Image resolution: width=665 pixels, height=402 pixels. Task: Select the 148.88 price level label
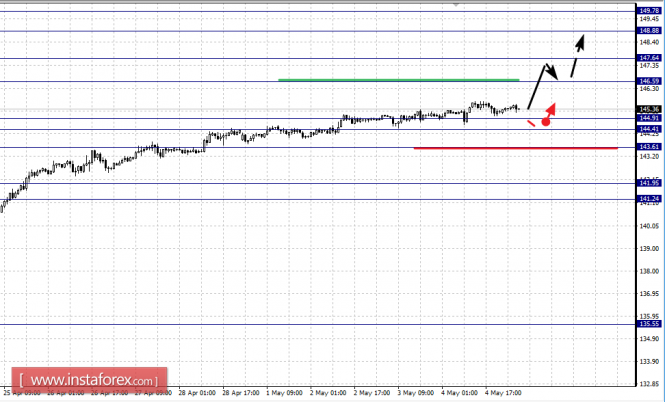[x=649, y=31]
